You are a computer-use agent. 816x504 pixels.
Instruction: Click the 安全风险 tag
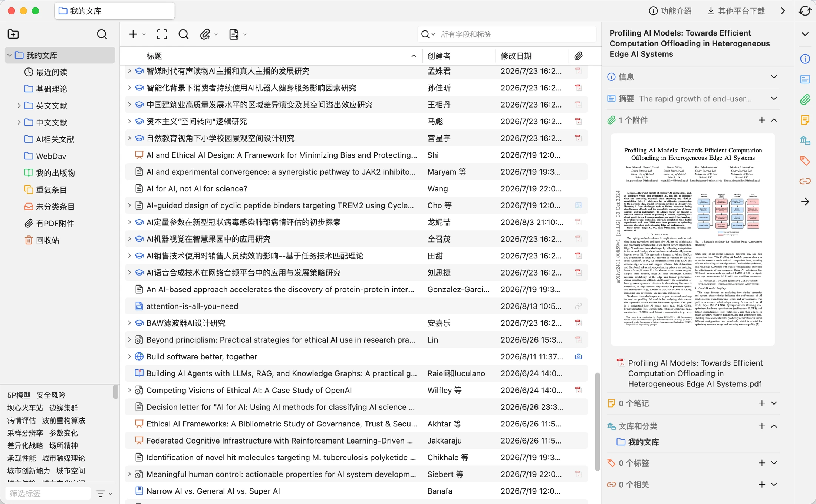pyautogui.click(x=51, y=395)
